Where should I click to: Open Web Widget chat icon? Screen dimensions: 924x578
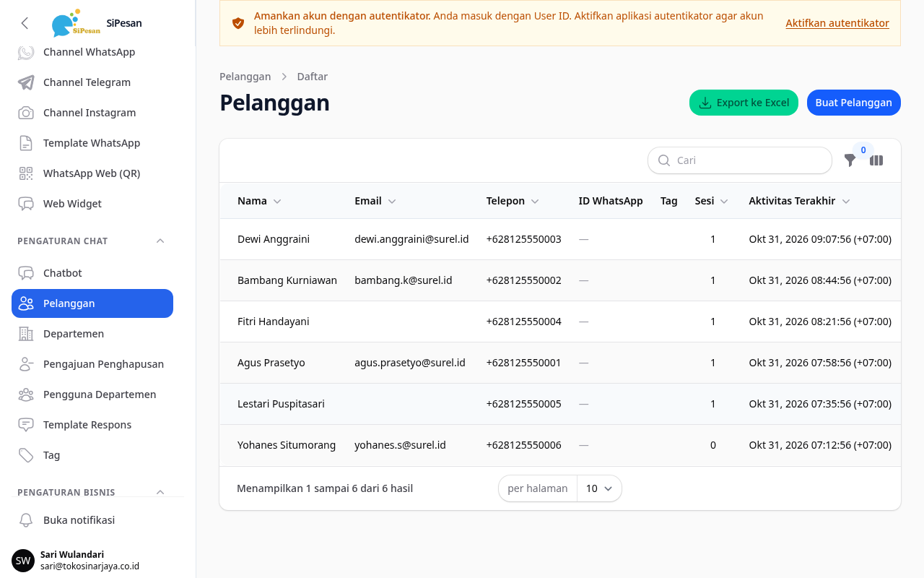click(26, 204)
